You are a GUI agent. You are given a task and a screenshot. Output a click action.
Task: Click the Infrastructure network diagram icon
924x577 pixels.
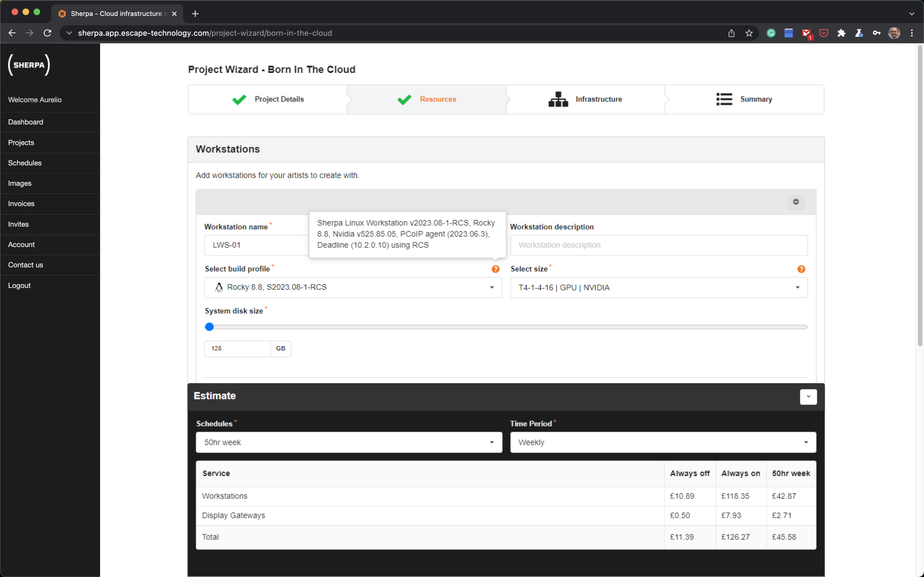click(558, 99)
